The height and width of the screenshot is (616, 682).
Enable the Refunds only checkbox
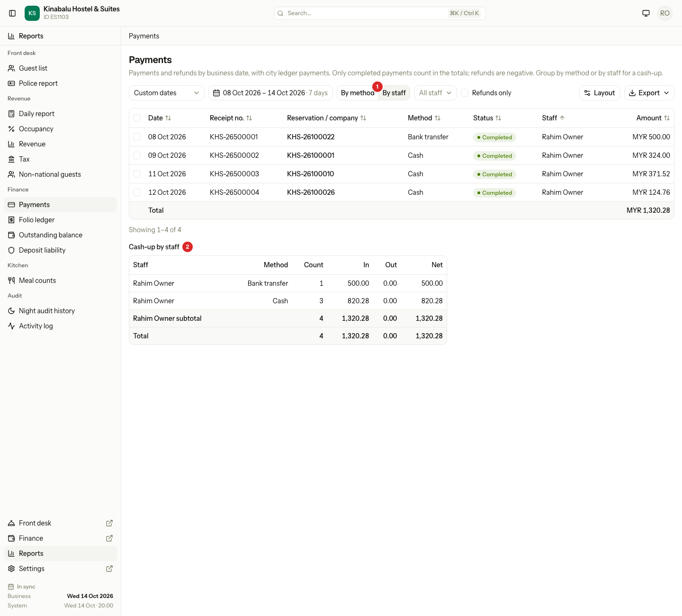(465, 93)
